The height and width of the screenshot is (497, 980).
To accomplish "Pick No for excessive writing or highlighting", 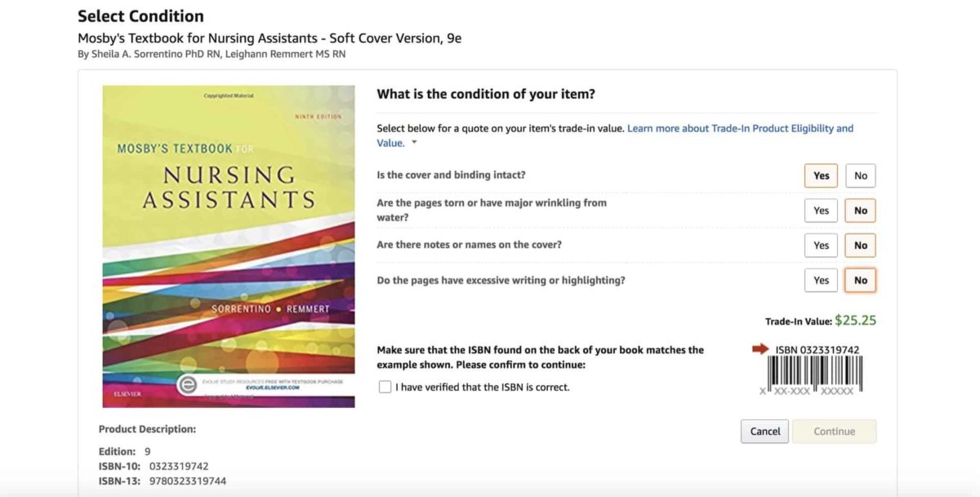I will point(861,280).
